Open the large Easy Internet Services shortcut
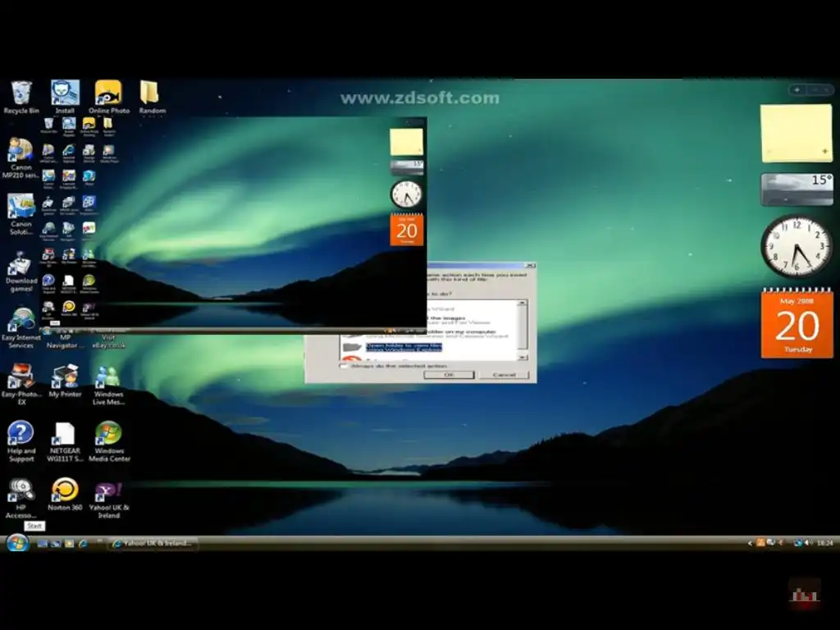Image resolution: width=840 pixels, height=630 pixels. click(21, 328)
